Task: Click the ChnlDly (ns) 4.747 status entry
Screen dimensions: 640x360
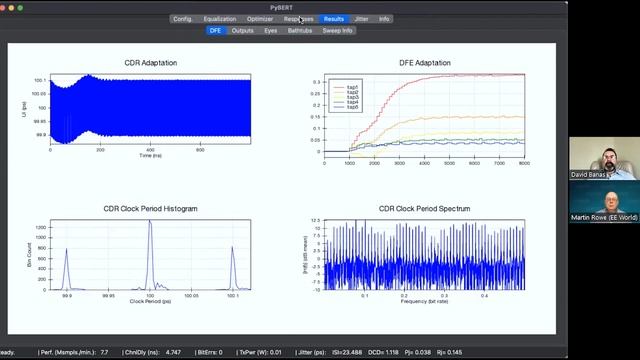Action: pos(151,352)
